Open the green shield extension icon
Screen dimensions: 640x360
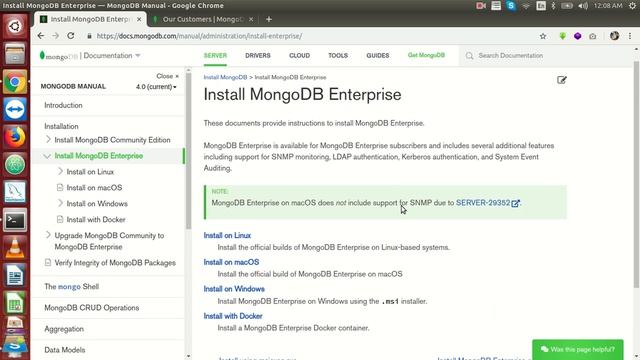(x=562, y=36)
